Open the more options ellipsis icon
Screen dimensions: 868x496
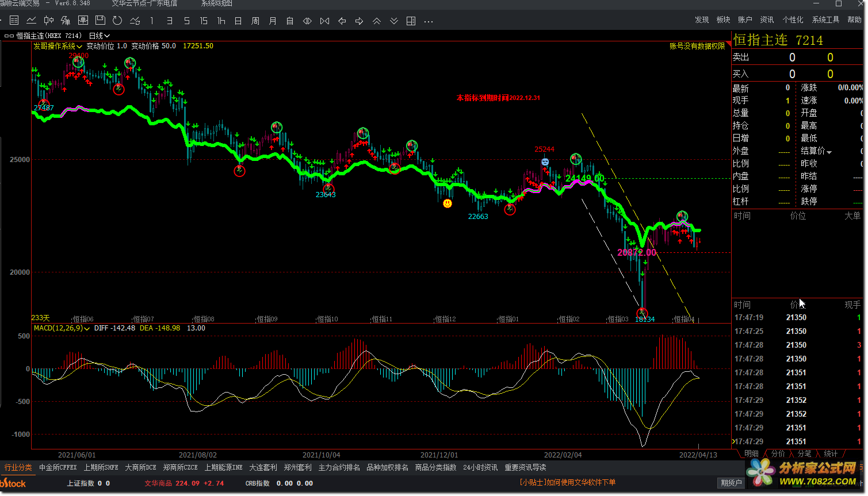pos(429,21)
